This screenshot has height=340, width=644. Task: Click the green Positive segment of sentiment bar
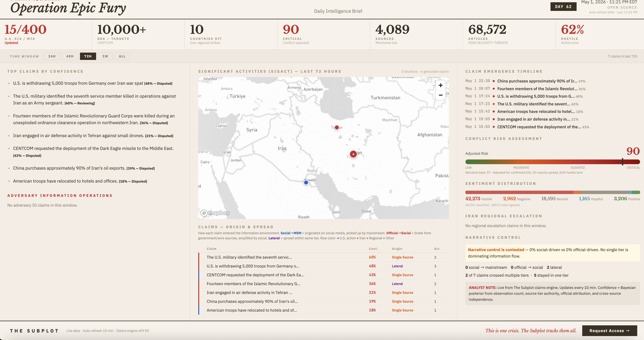click(x=636, y=192)
